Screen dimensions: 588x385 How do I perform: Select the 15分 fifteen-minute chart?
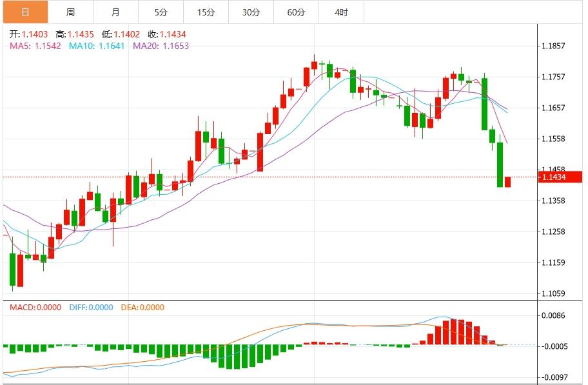click(205, 12)
